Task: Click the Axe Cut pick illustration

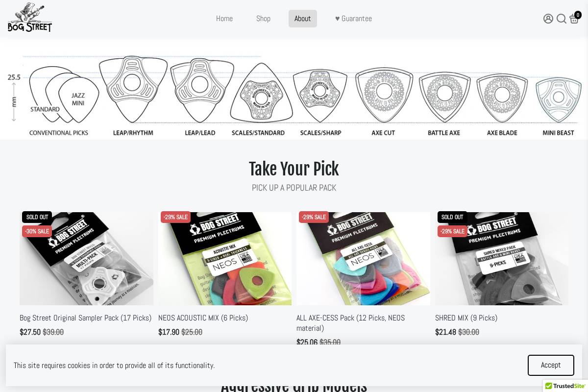Action: click(x=384, y=95)
